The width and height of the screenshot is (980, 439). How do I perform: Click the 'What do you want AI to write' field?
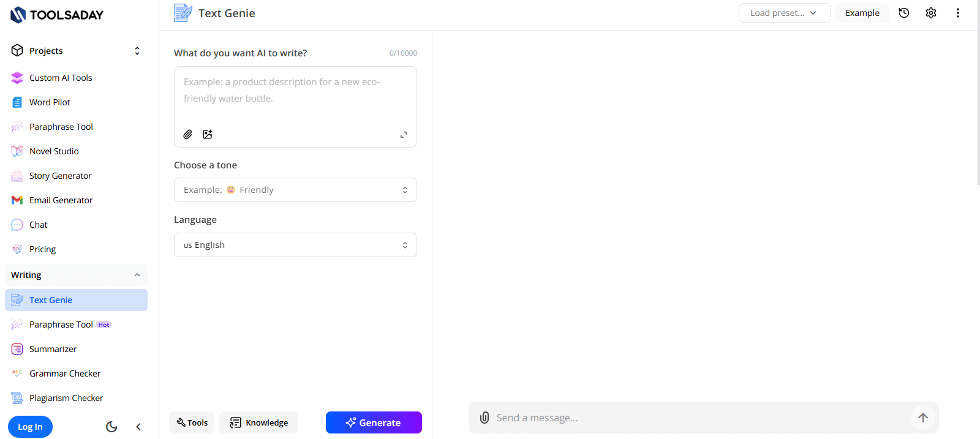tap(295, 95)
